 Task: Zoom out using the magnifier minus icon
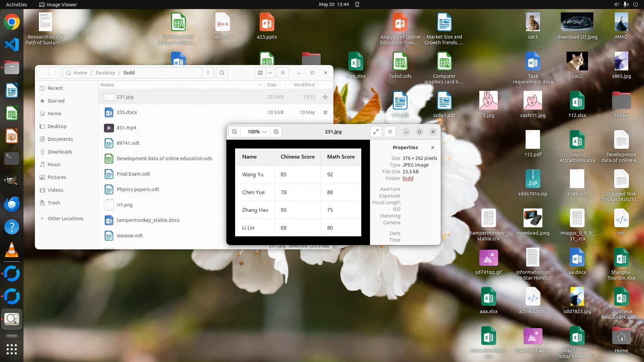234,132
